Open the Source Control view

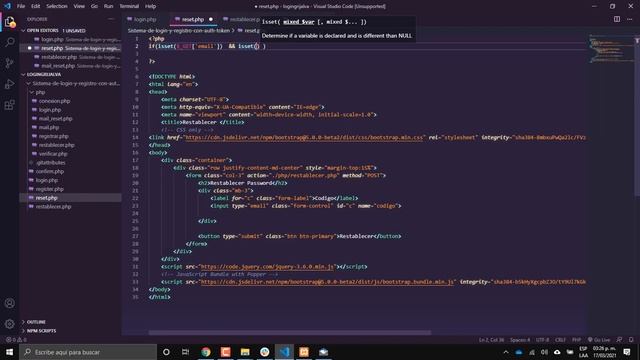10,63
